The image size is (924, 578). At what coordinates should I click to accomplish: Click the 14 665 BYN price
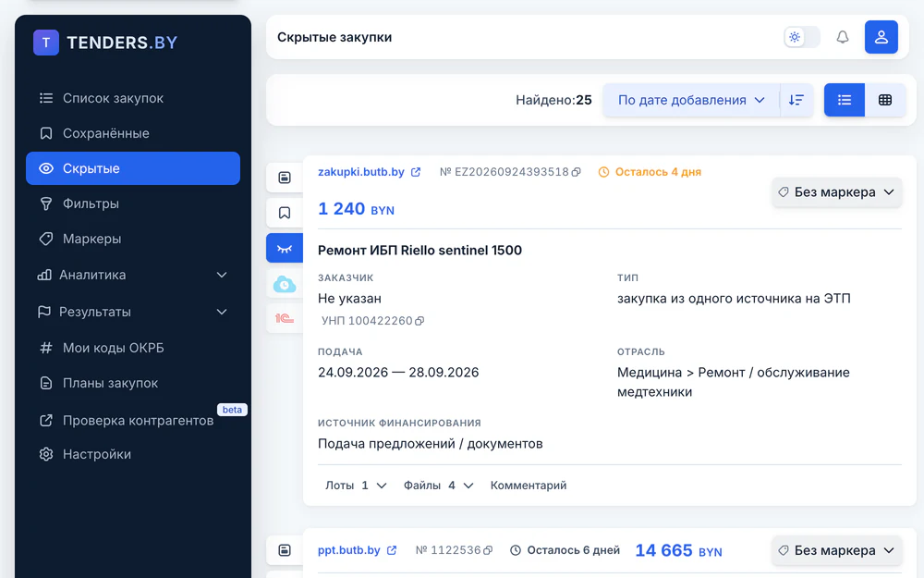678,550
